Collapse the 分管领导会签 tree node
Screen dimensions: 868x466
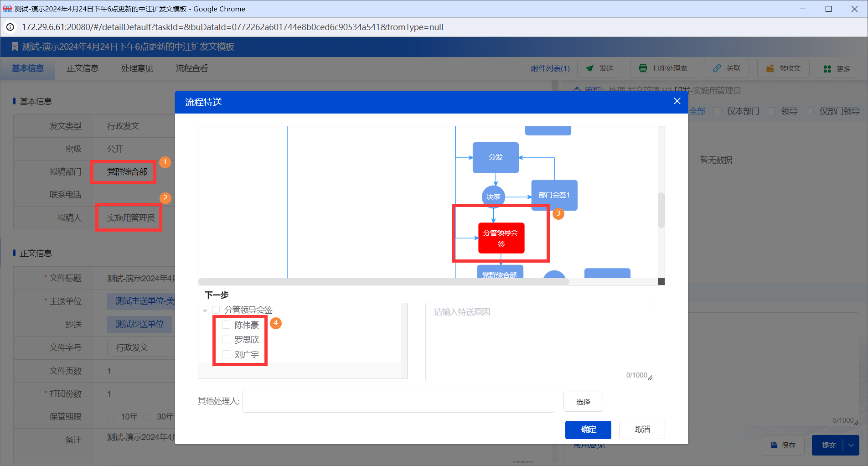205,311
